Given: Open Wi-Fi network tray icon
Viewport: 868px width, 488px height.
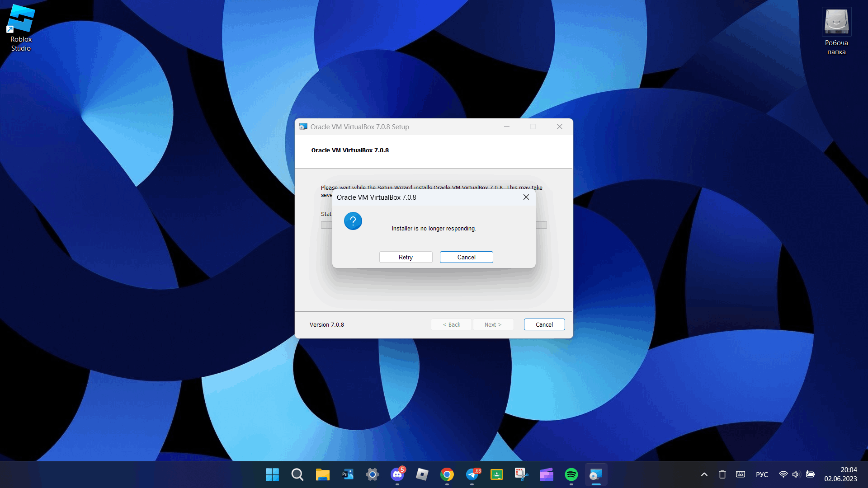Looking at the screenshot, I should pos(783,474).
